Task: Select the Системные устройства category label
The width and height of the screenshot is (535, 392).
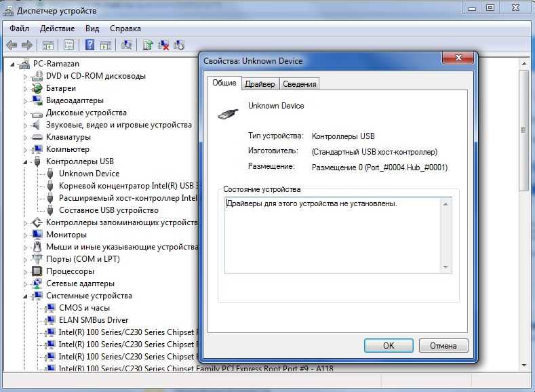Action: click(x=89, y=296)
